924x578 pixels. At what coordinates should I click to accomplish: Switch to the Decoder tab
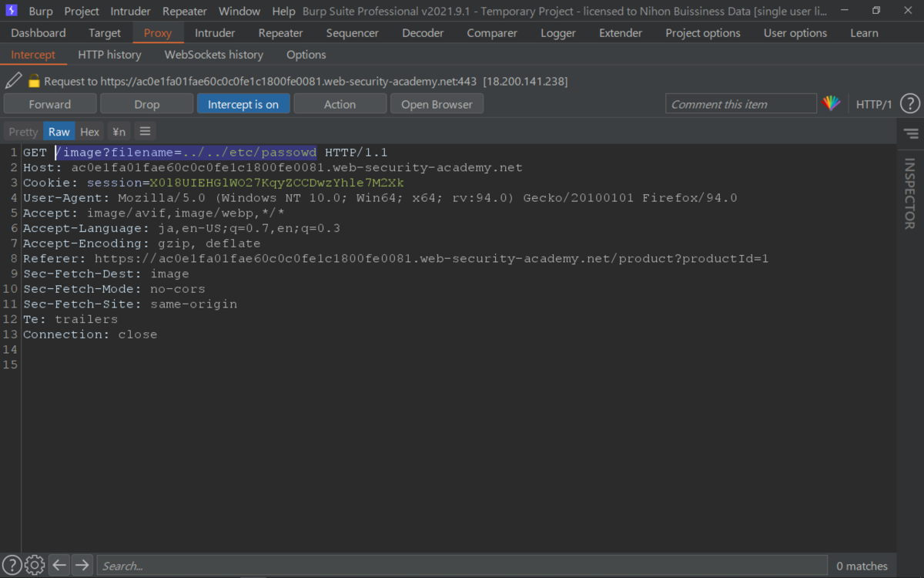tap(423, 33)
